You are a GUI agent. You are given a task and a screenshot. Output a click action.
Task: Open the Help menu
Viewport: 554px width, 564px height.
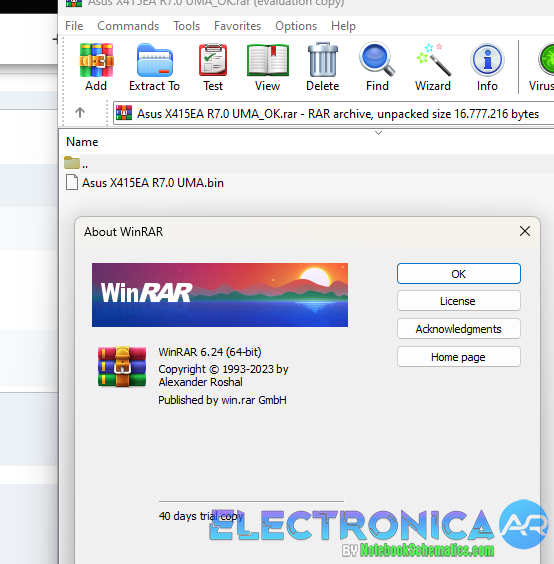click(343, 26)
